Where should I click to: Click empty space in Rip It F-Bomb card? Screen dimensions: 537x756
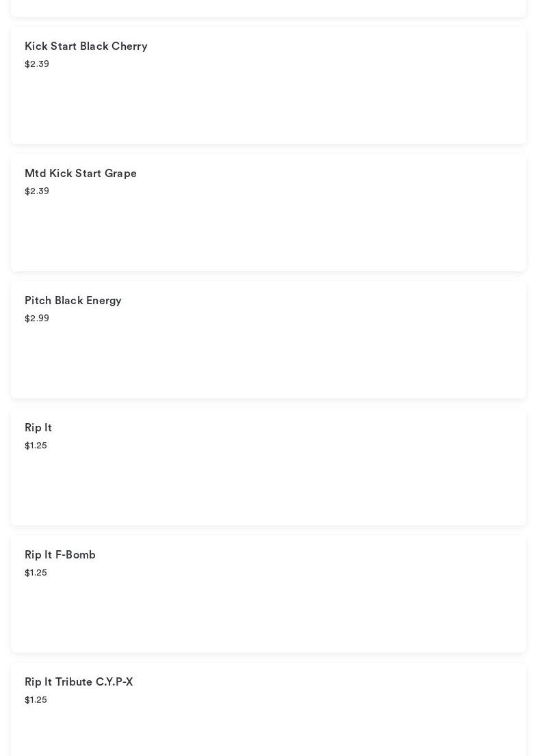coord(308,611)
